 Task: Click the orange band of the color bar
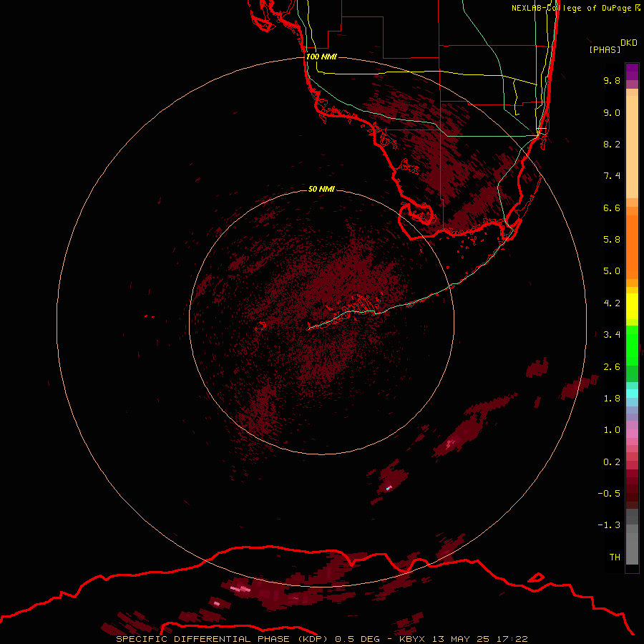[x=632, y=247]
